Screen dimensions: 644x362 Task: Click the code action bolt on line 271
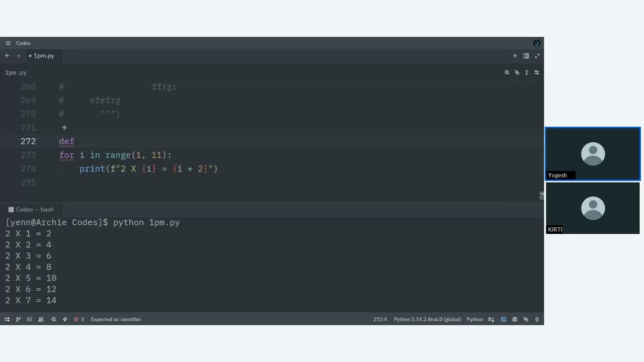pos(64,128)
